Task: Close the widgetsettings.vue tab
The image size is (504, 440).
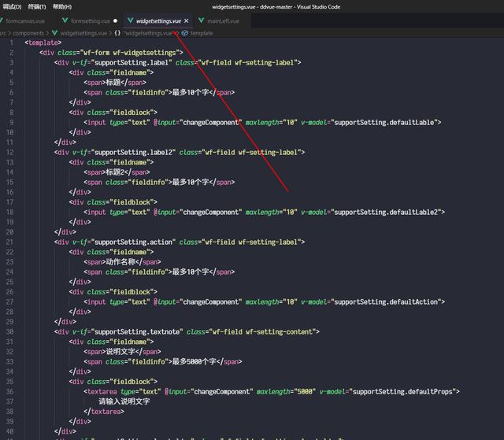Action: click(187, 21)
